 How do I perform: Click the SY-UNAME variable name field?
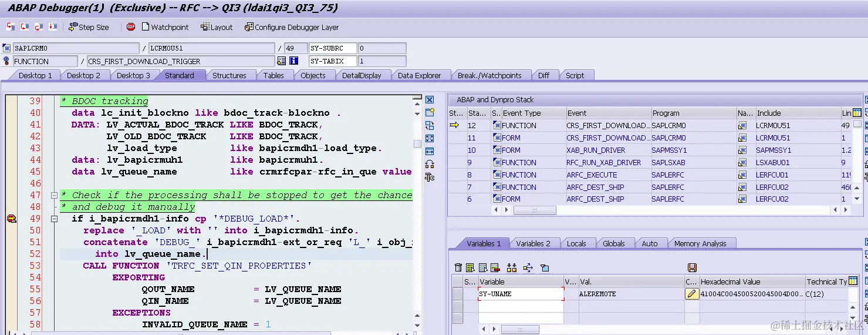[x=521, y=294]
